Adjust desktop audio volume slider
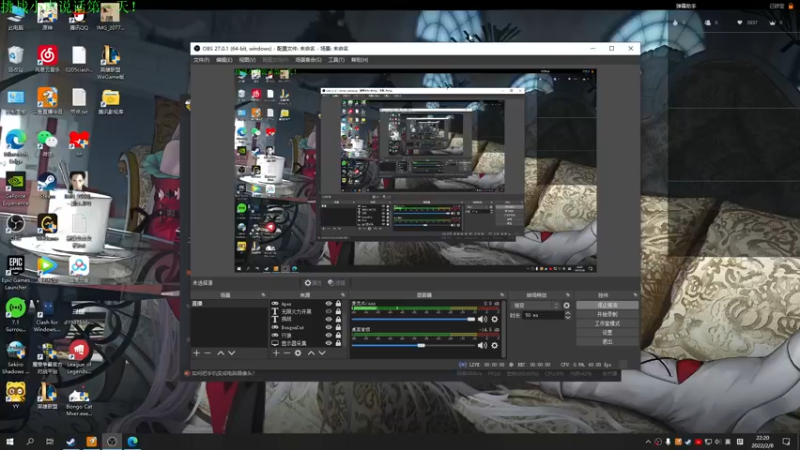 (x=413, y=345)
